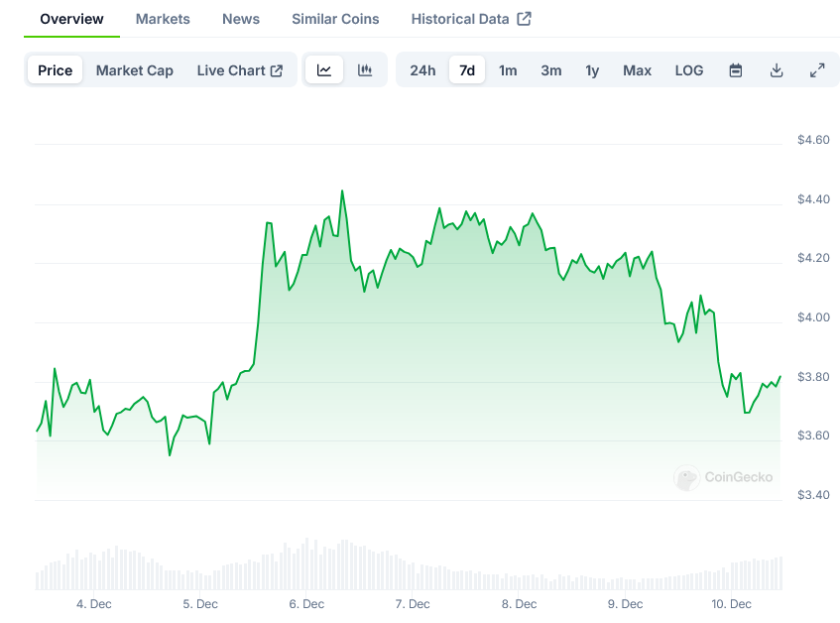This screenshot has width=840, height=623.
Task: Switch to the Markets tab
Action: [x=163, y=19]
